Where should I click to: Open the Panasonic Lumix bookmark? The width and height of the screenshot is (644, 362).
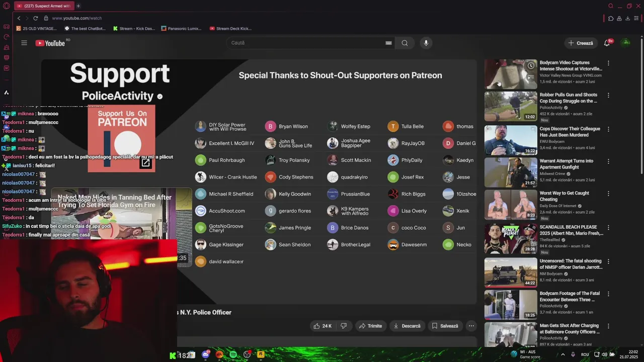tap(181, 29)
